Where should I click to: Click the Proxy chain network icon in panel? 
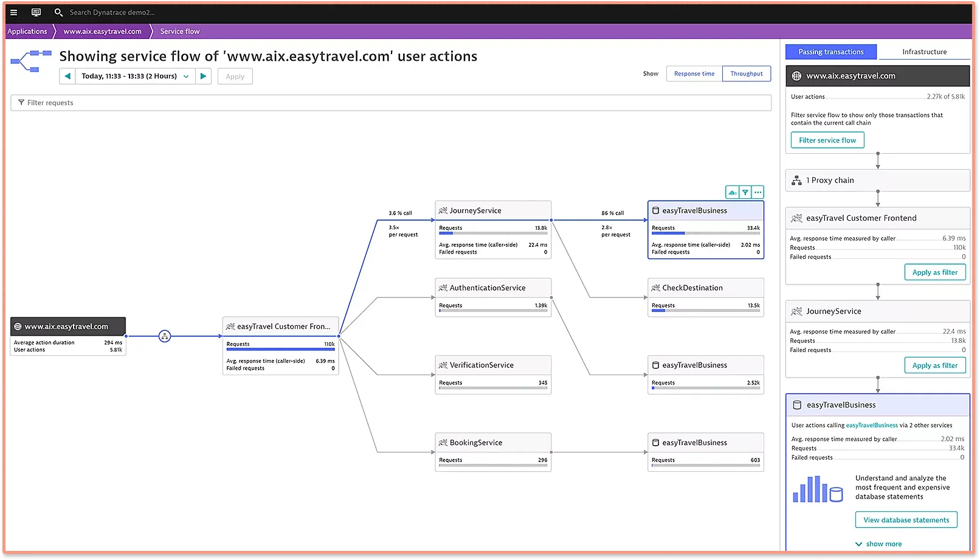tap(796, 181)
